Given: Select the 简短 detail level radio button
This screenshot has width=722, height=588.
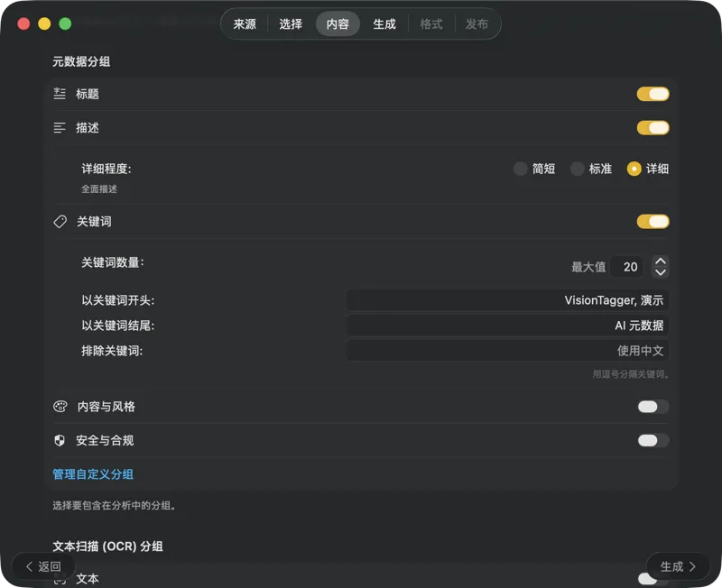Looking at the screenshot, I should [x=521, y=169].
